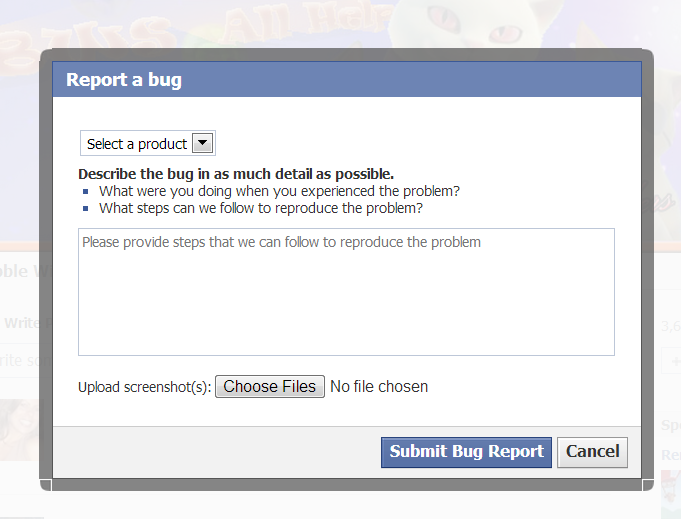
Task: Click the No file chosen label
Action: coord(379,387)
